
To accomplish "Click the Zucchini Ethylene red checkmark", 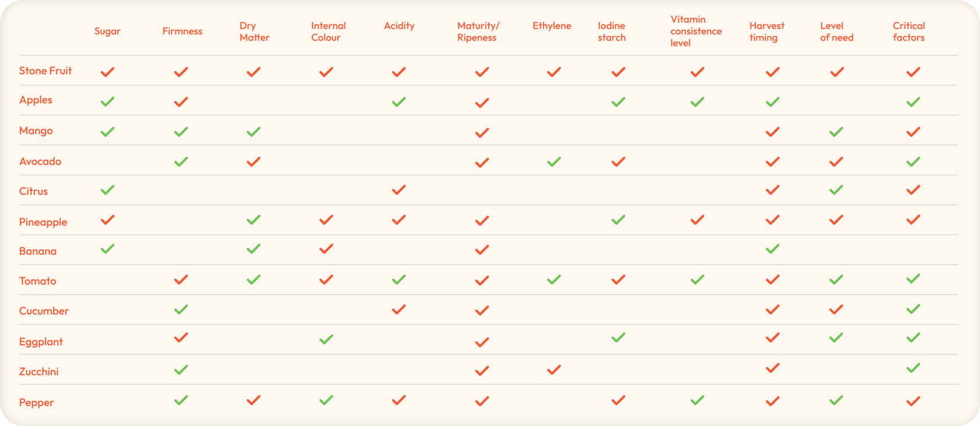I will [554, 369].
